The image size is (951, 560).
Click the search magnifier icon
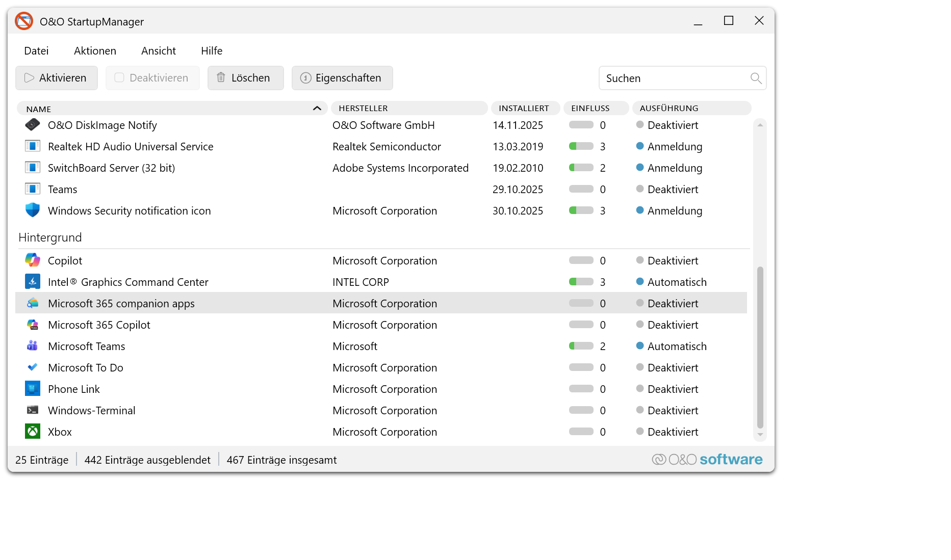(x=756, y=78)
